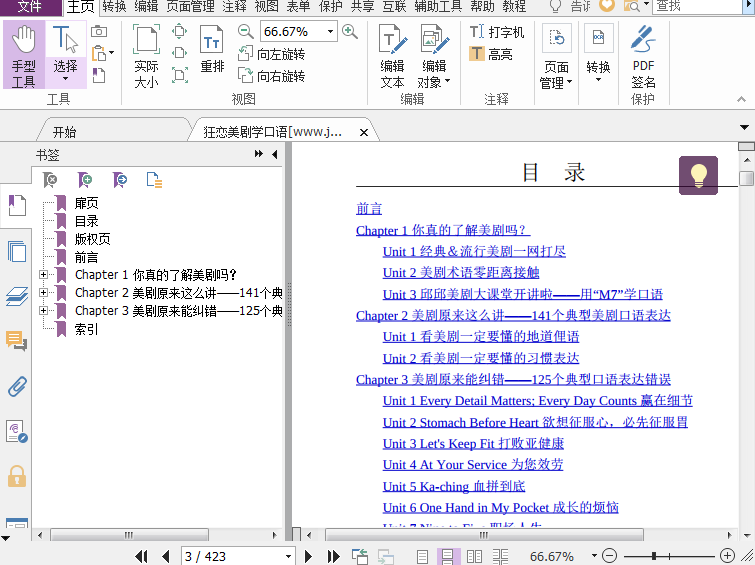Open the Security lock side panel
The width and height of the screenshot is (755, 565).
click(x=17, y=477)
